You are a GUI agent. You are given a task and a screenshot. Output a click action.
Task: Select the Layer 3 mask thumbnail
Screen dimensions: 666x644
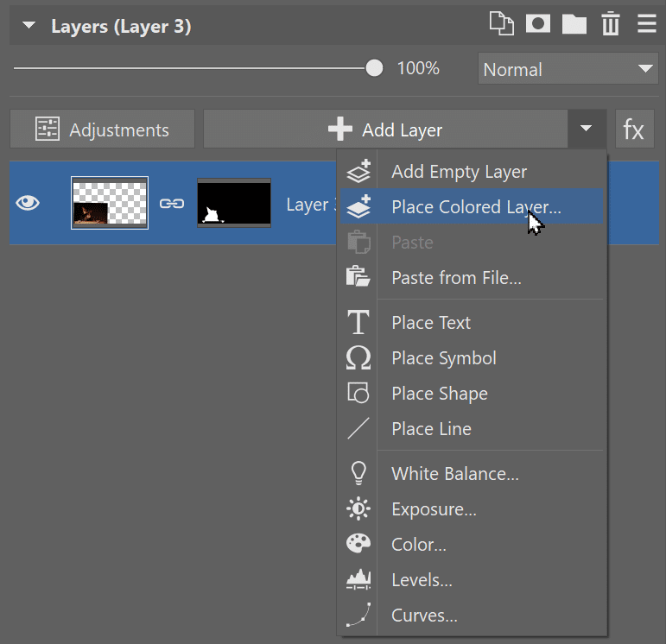(234, 204)
